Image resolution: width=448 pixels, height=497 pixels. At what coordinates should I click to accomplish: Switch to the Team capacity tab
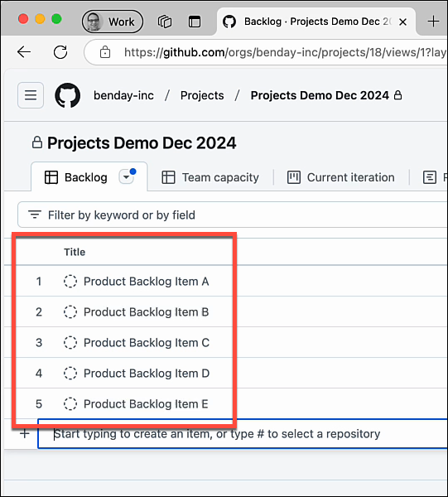click(210, 177)
